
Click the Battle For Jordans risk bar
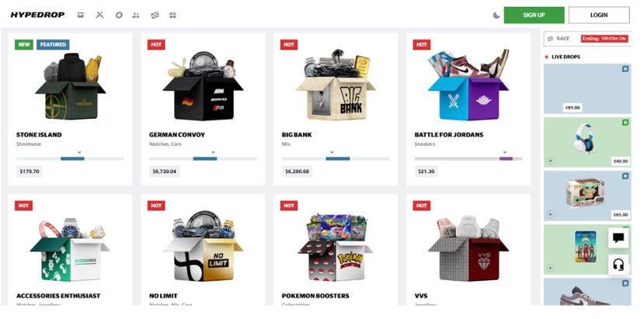(468, 158)
